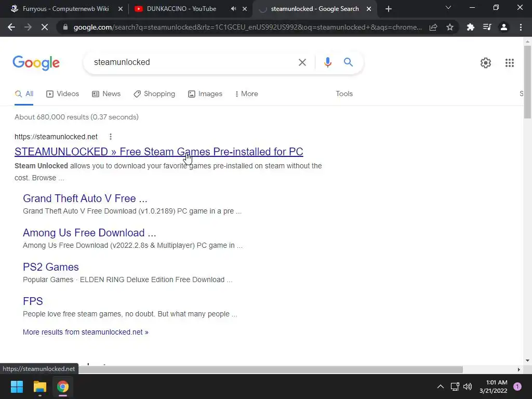The width and height of the screenshot is (532, 399).
Task: Switch to Shopping results
Action: tap(154, 94)
